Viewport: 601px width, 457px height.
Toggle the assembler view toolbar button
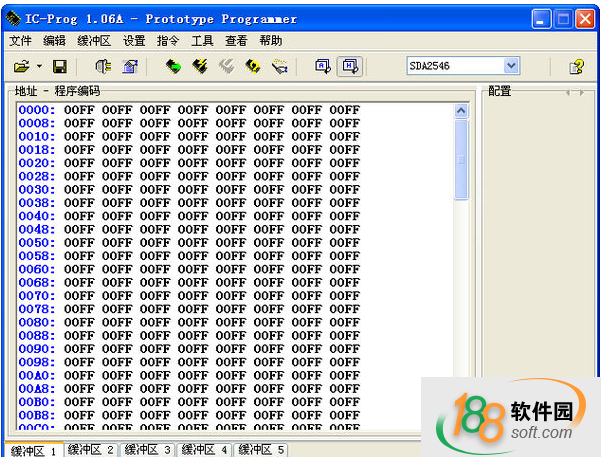point(323,66)
